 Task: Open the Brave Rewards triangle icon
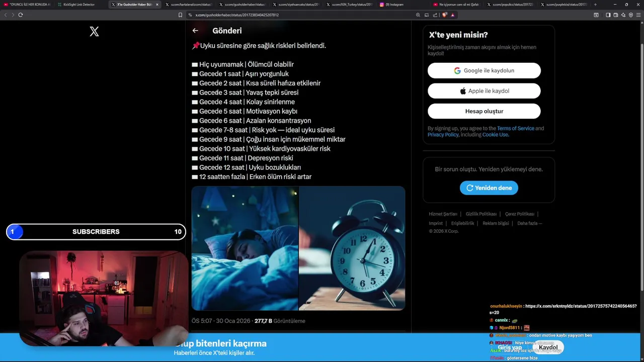pyautogui.click(x=452, y=15)
